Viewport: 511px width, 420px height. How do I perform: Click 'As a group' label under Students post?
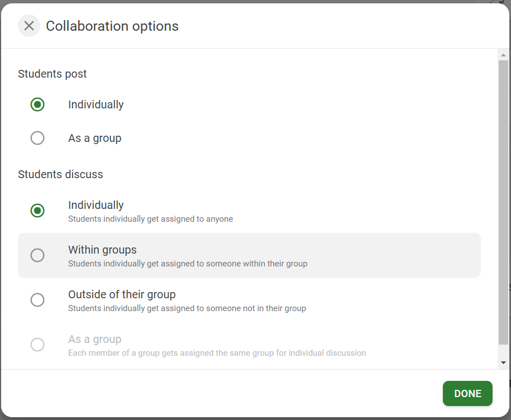95,138
